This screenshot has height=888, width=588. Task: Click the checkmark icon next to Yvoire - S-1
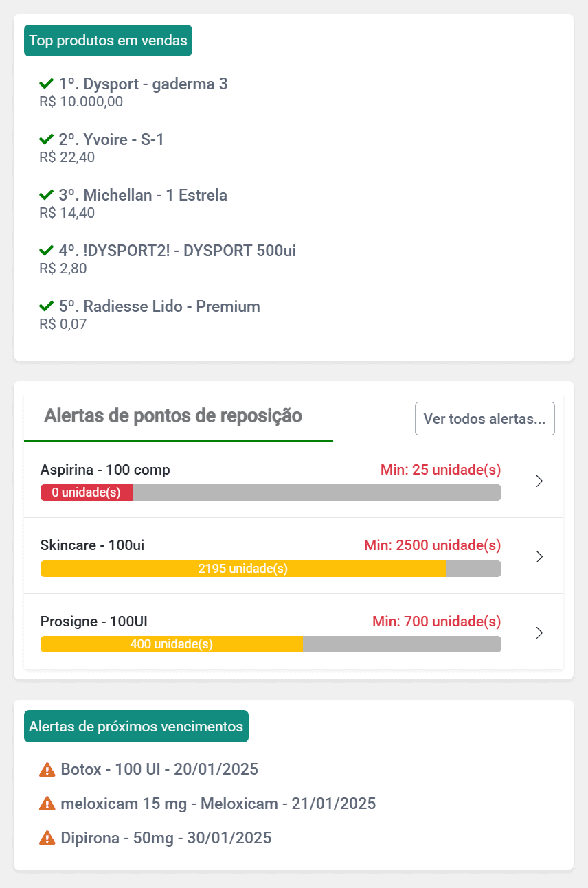coord(47,139)
